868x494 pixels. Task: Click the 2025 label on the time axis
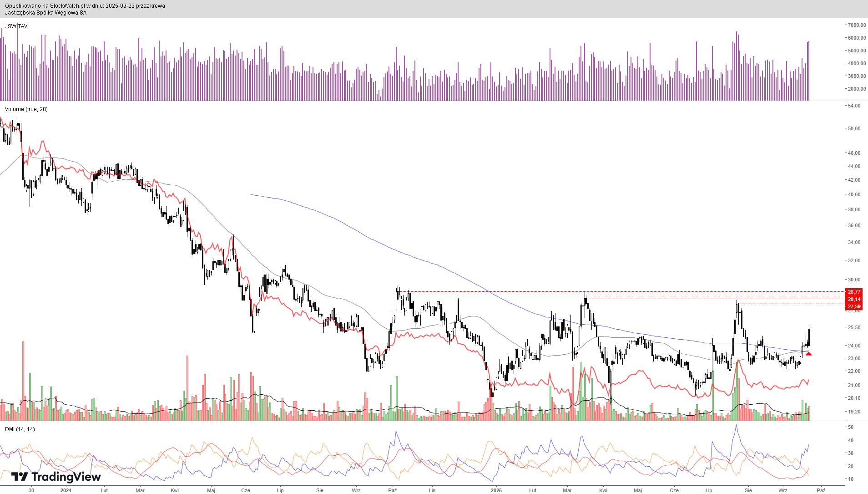click(x=496, y=490)
